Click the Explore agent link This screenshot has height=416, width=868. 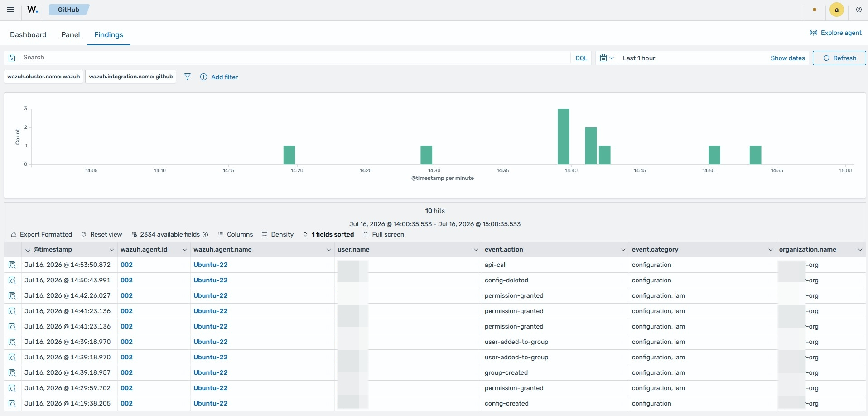(836, 33)
